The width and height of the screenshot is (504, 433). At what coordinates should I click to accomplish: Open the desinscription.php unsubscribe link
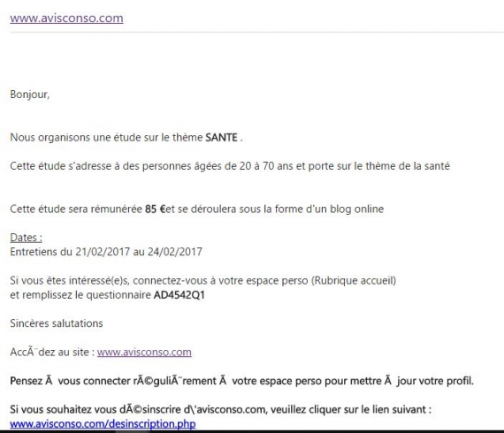coord(103,423)
